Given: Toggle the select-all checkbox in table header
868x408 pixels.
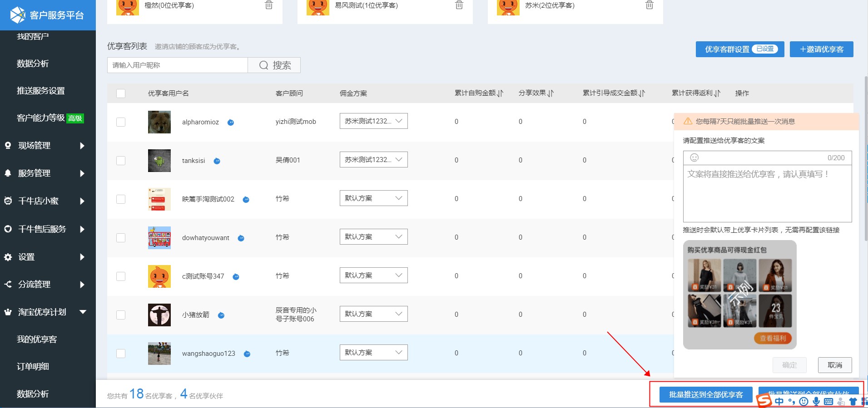Looking at the screenshot, I should tap(121, 93).
